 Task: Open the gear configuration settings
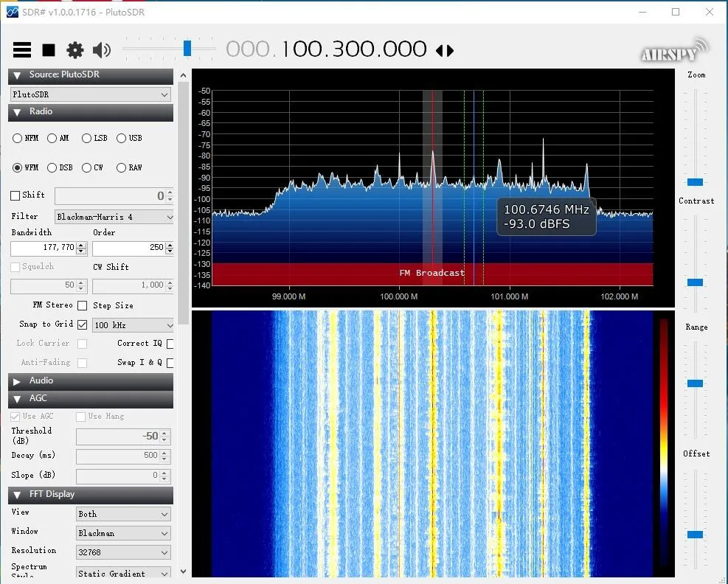75,50
